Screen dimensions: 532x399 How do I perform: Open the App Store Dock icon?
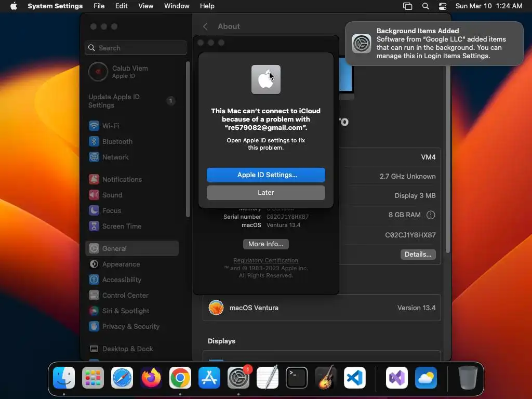pos(209,378)
